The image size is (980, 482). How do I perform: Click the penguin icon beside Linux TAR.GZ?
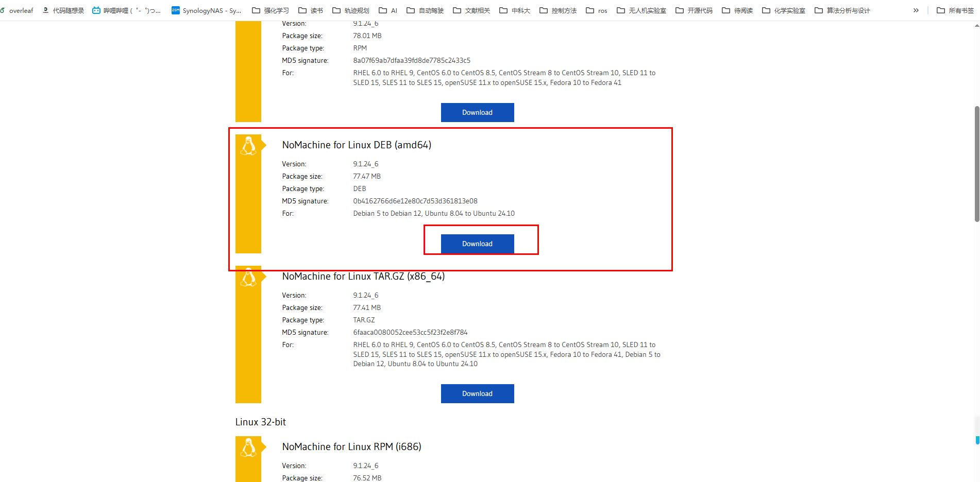tap(248, 277)
